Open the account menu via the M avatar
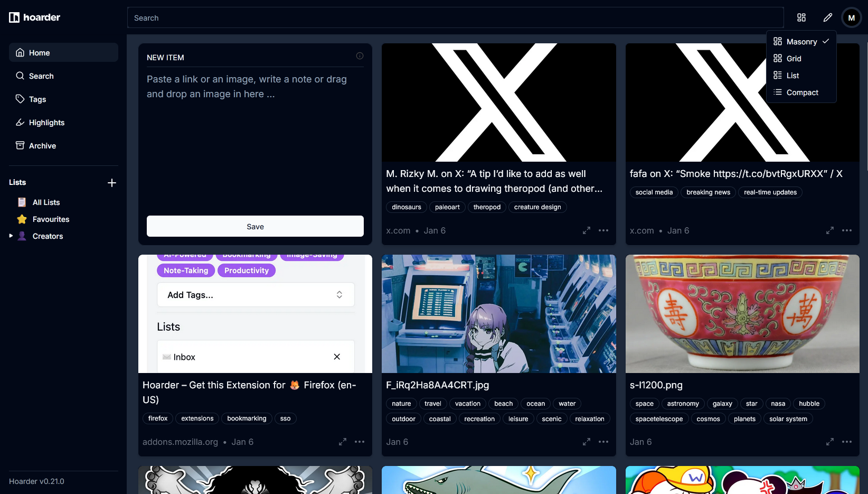 (851, 17)
